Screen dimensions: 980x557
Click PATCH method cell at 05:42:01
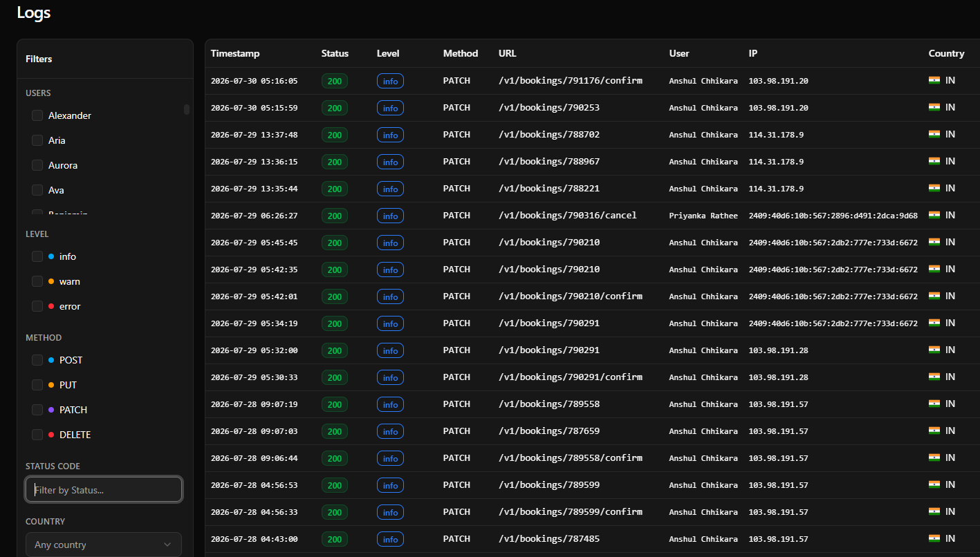pyautogui.click(x=456, y=296)
